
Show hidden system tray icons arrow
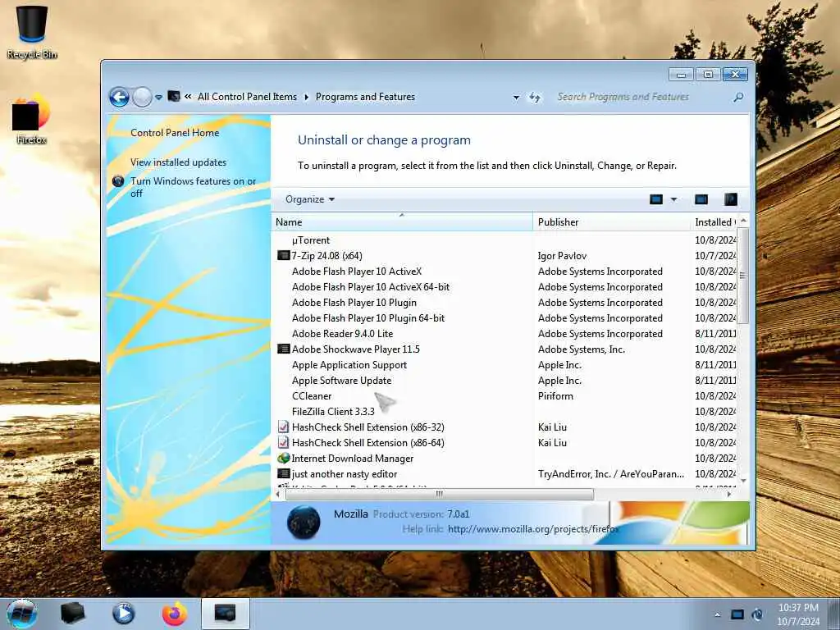(x=717, y=614)
